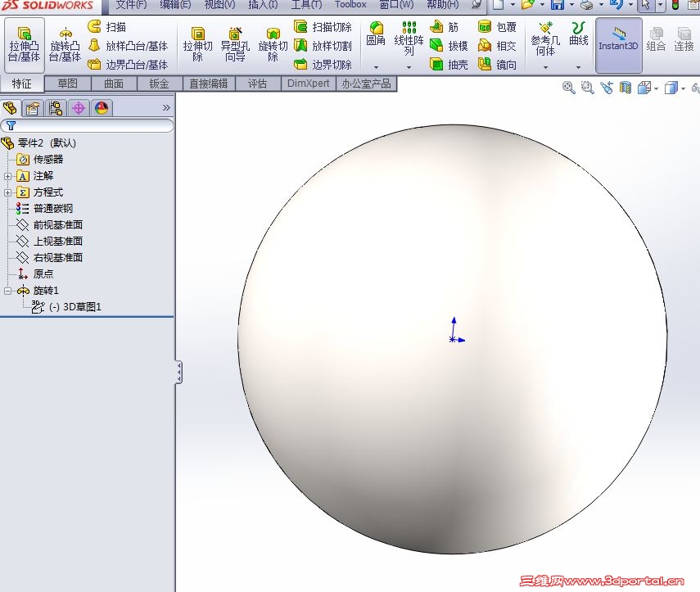The image size is (700, 592).
Task: Expand the 方程式 equations tree node
Action: (x=7, y=193)
